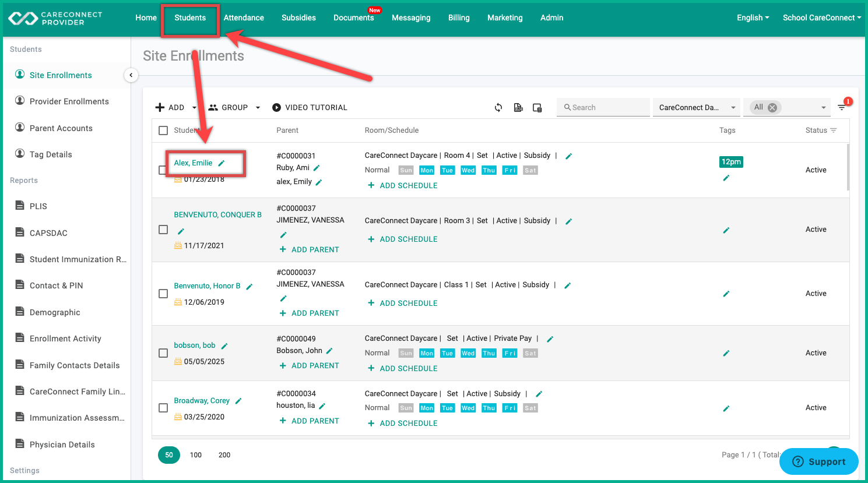Check the BENVENUTO, CONQUER B row checkbox

(x=163, y=230)
